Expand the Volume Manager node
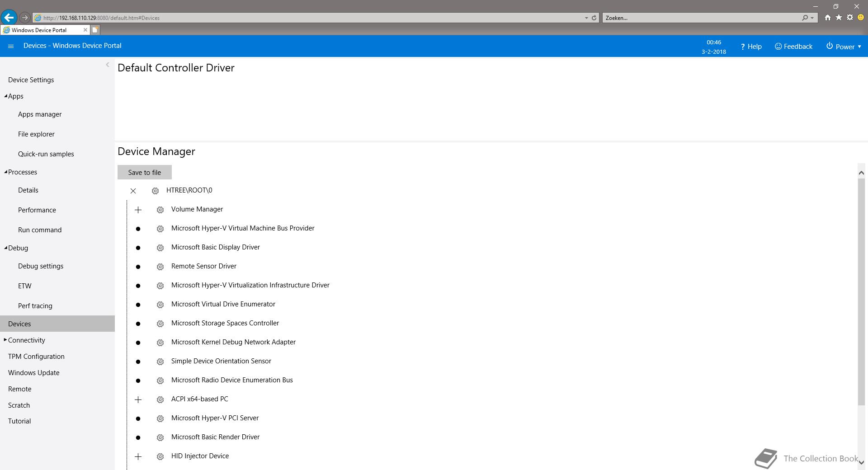 (138, 210)
